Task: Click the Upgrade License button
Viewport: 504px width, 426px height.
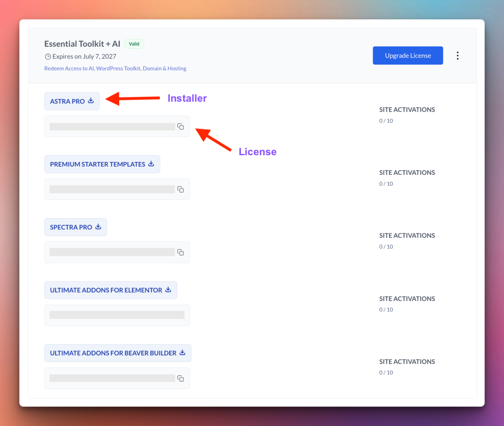Action: click(x=408, y=56)
